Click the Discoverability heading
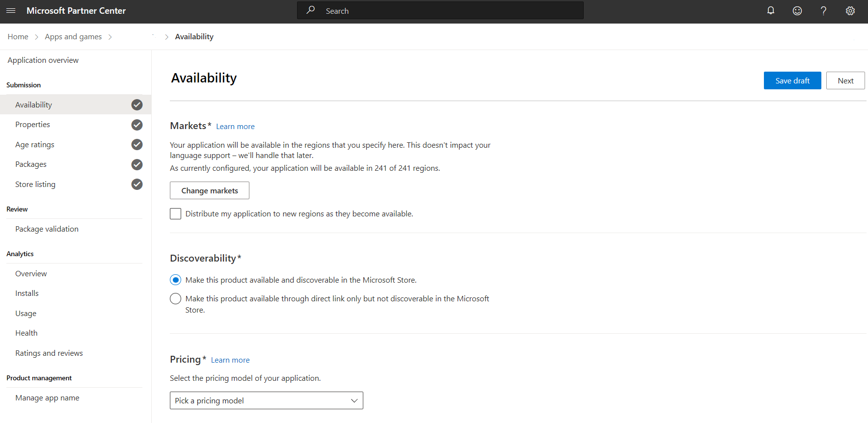 point(203,258)
